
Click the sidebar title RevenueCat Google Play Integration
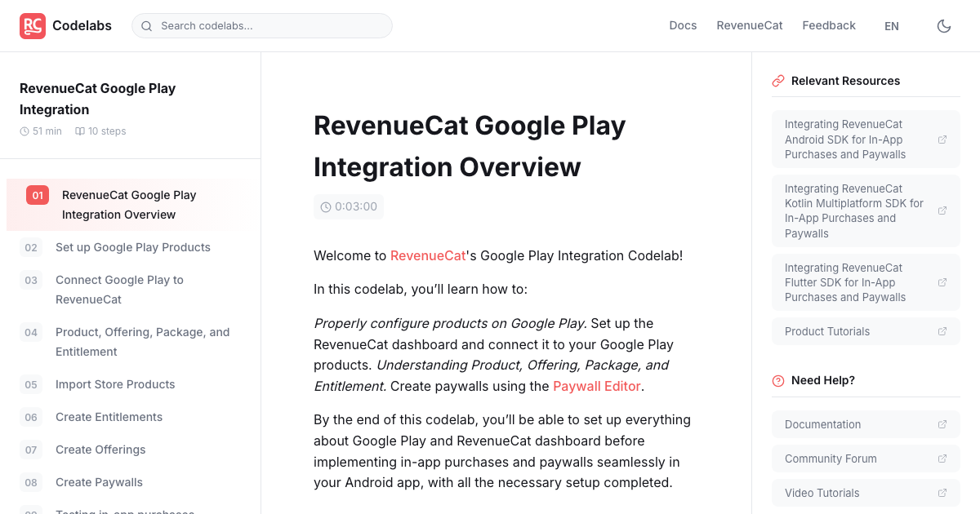click(98, 99)
